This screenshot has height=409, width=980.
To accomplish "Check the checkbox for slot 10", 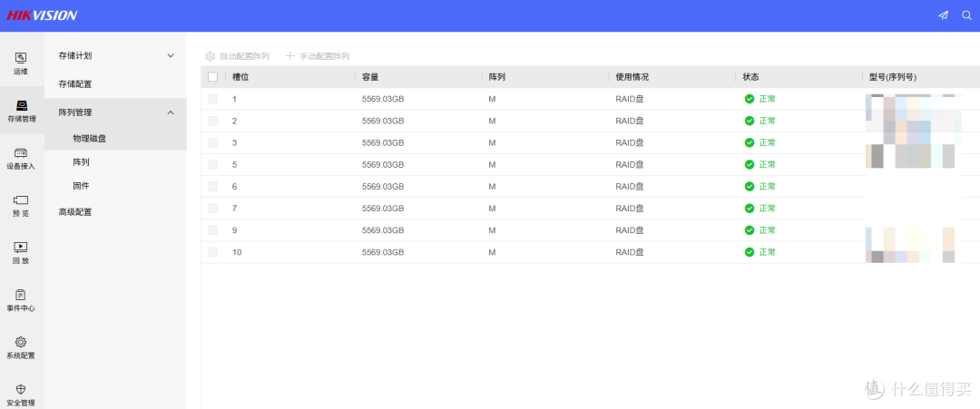I will [x=212, y=251].
